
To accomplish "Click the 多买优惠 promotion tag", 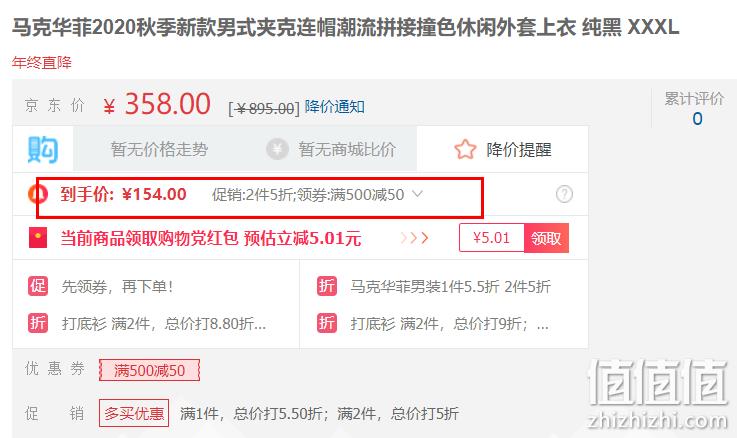I will [134, 413].
